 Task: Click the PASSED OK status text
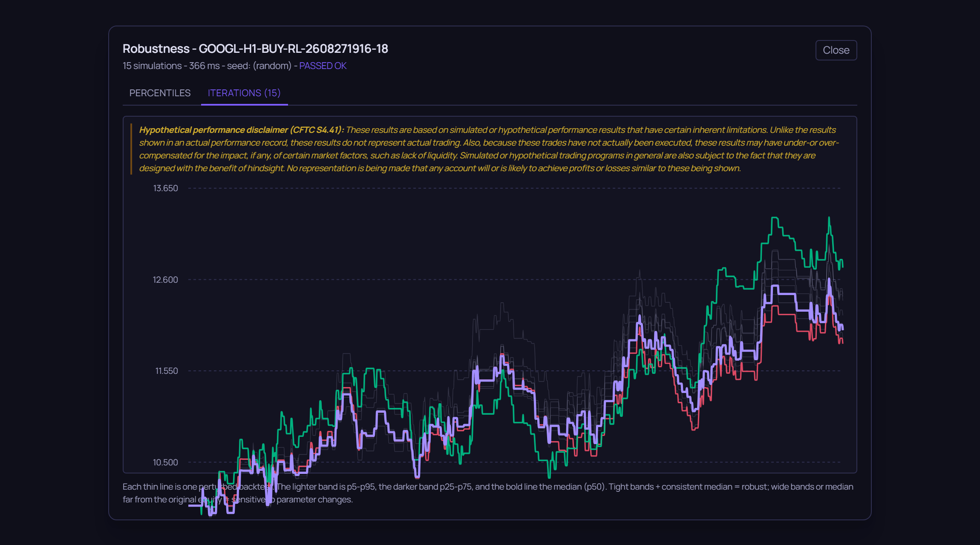point(323,66)
